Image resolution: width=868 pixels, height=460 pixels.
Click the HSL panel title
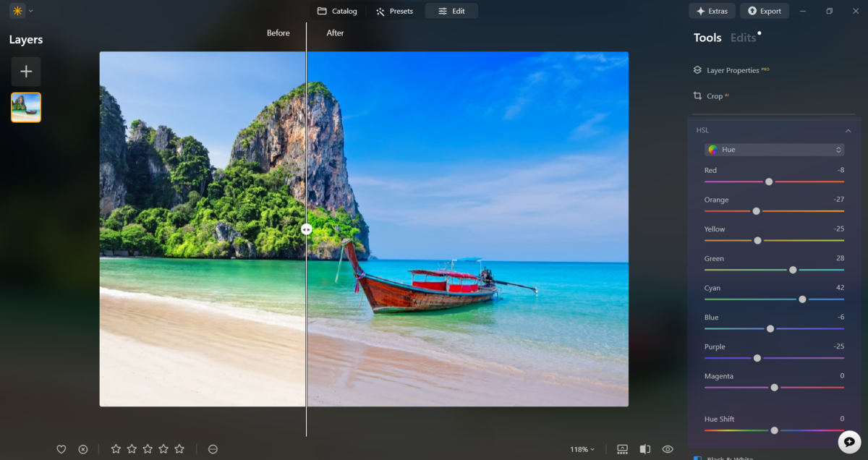pyautogui.click(x=702, y=130)
